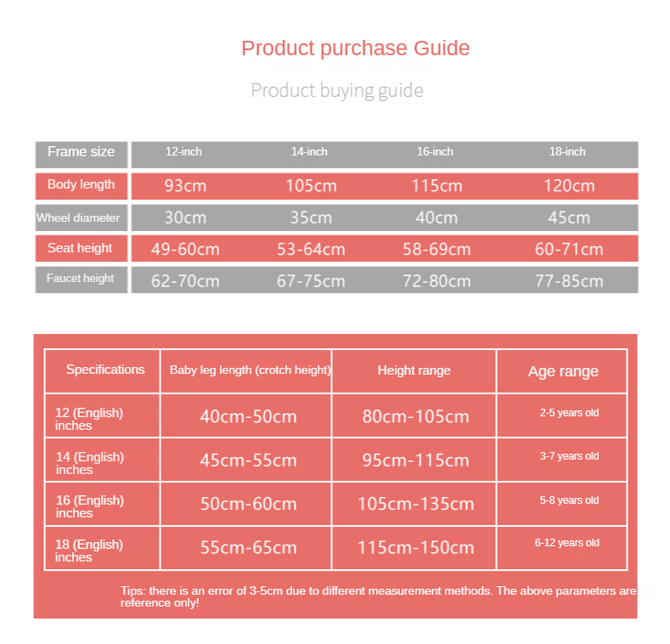The width and height of the screenshot is (670, 644).
Task: Click the measurement error tips note
Action: 378,596
